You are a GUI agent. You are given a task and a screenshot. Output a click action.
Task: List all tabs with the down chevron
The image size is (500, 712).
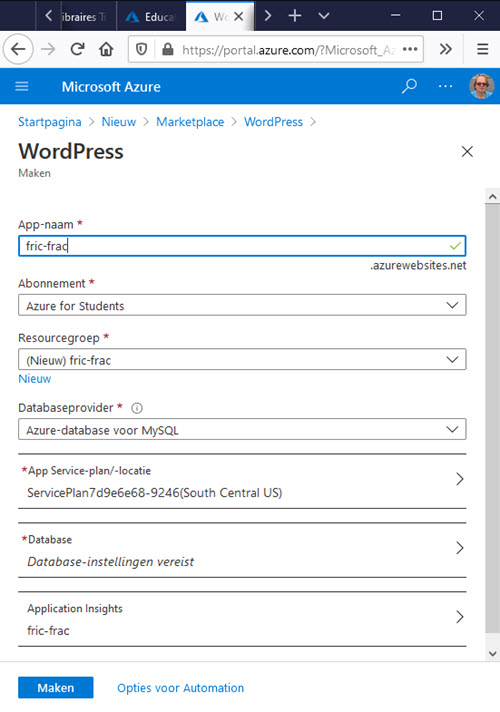click(323, 16)
